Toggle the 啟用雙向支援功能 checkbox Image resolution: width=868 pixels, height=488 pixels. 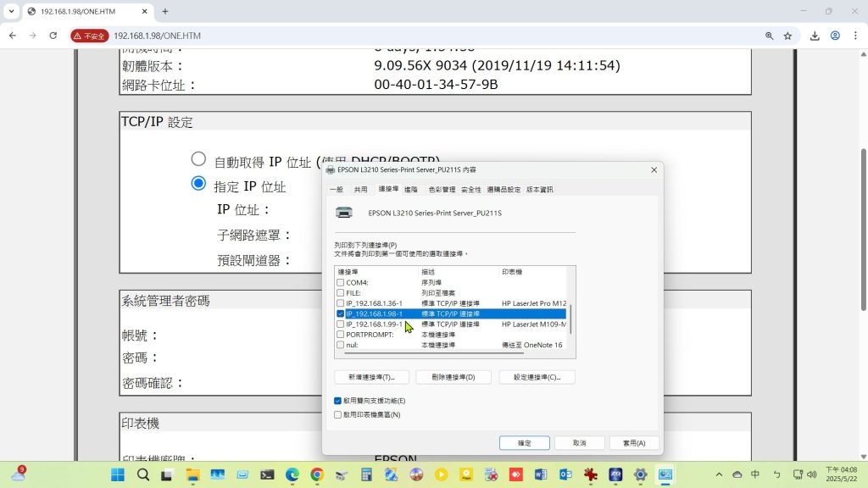[338, 401]
